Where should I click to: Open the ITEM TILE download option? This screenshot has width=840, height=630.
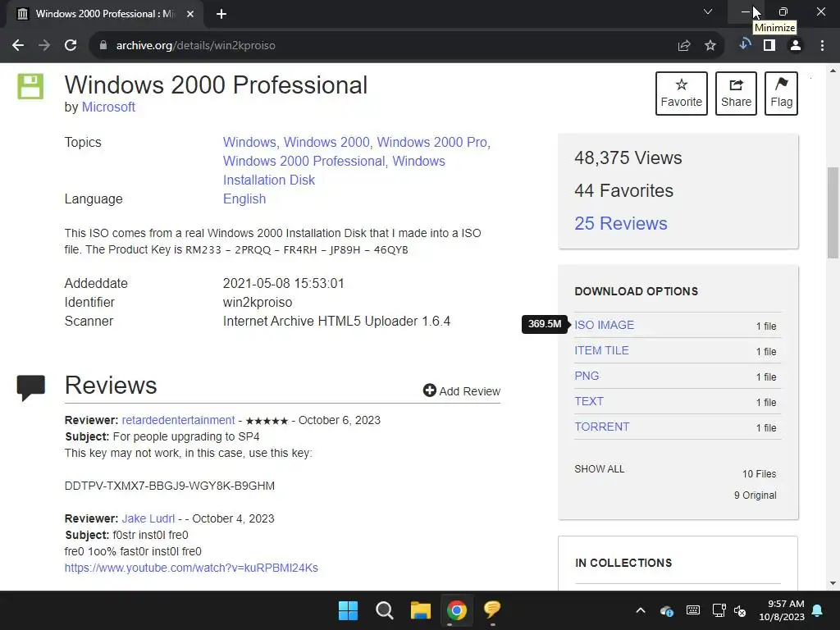pyautogui.click(x=601, y=350)
